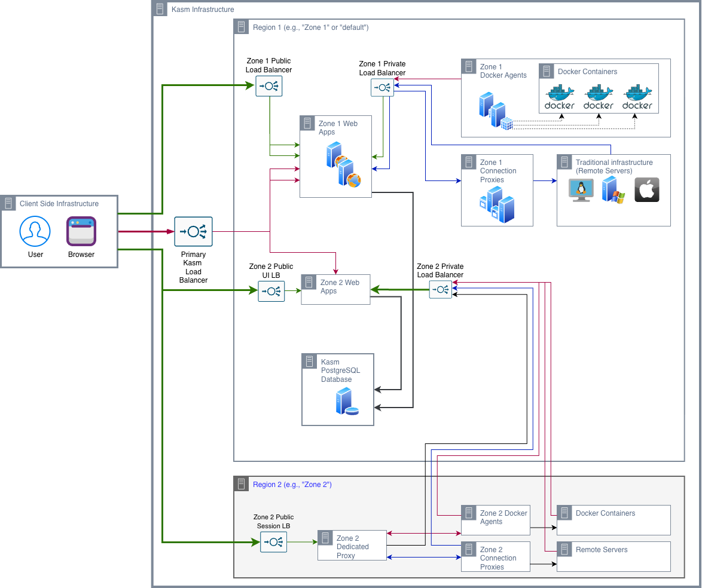The height and width of the screenshot is (588, 702).
Task: Click the Kasm PostgreSQL Database server icon
Action: pos(347,402)
